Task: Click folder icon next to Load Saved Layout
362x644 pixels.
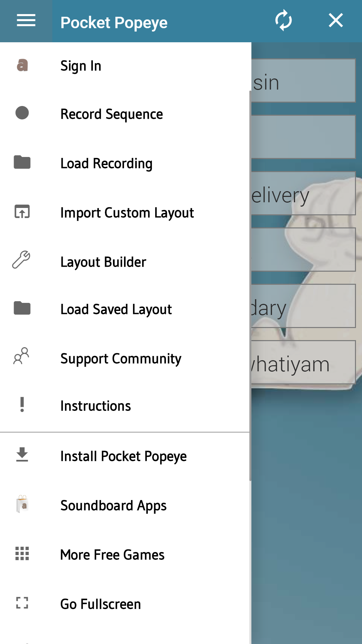Action: click(22, 308)
